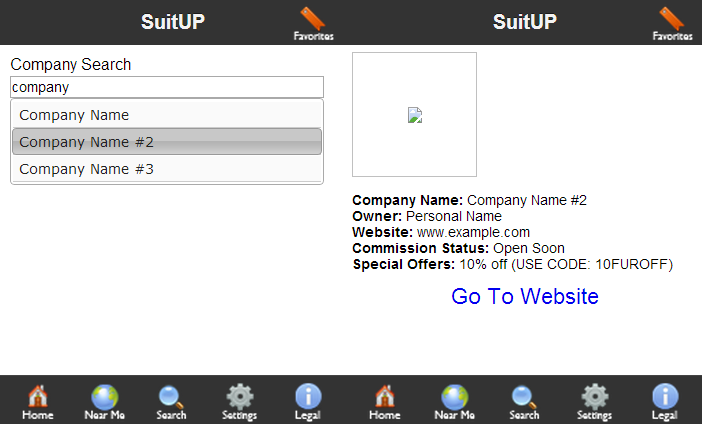Follow the Go To Website link

pyautogui.click(x=525, y=296)
